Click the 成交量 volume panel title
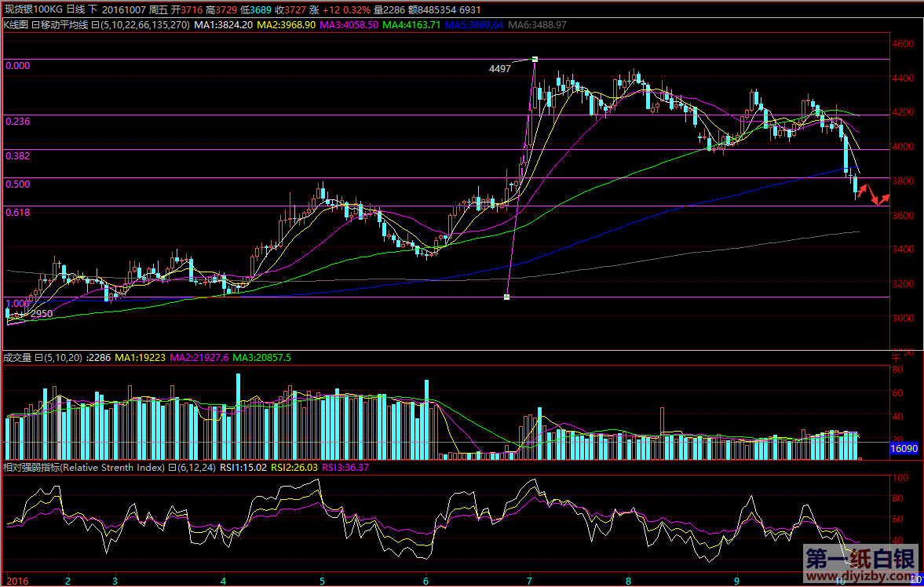The width and height of the screenshot is (924, 587). click(x=16, y=358)
